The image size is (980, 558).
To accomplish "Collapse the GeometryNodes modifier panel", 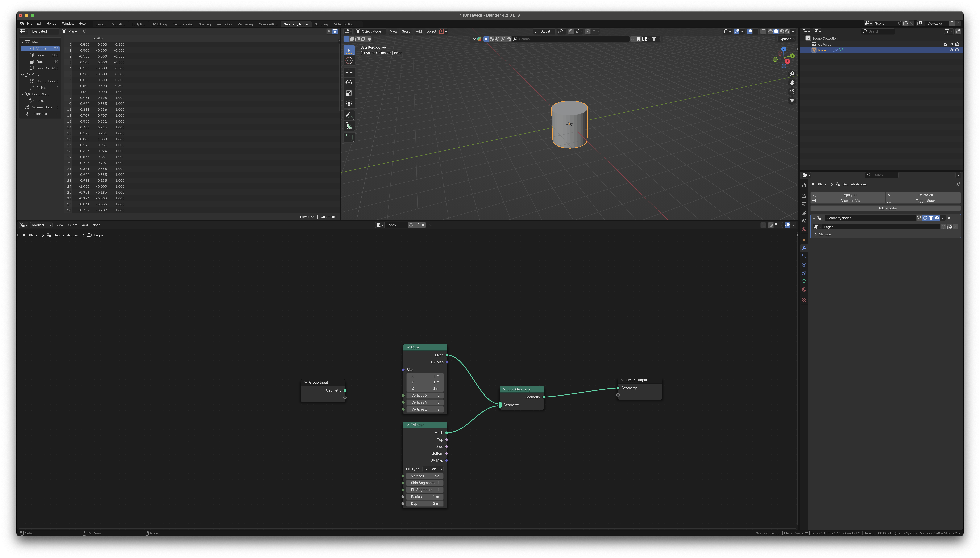I will click(x=814, y=218).
